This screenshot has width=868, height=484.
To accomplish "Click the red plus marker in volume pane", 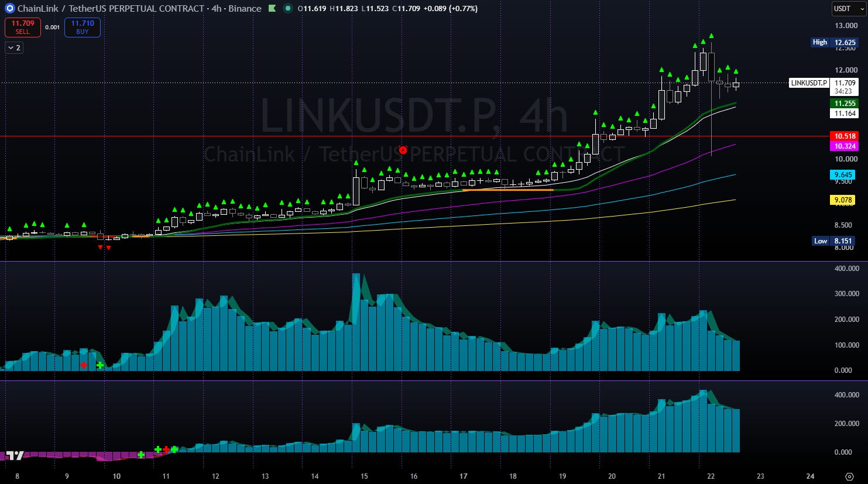I will pyautogui.click(x=84, y=365).
